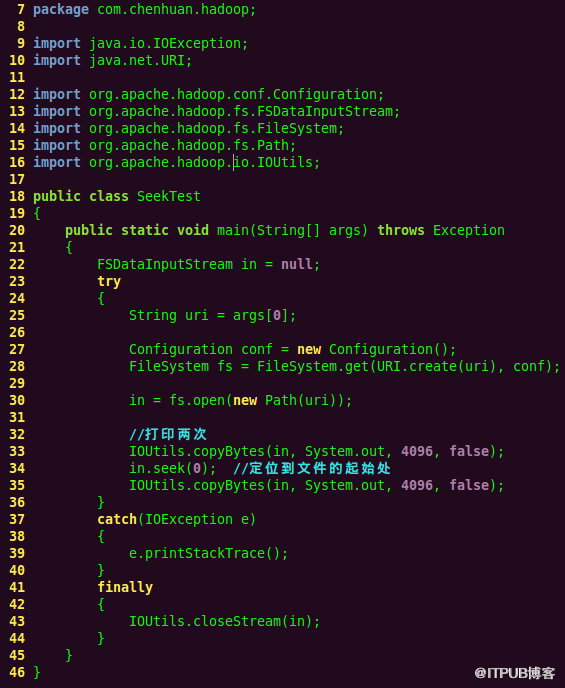Click the opening brace on line 19
565x688 pixels.
pos(37,214)
